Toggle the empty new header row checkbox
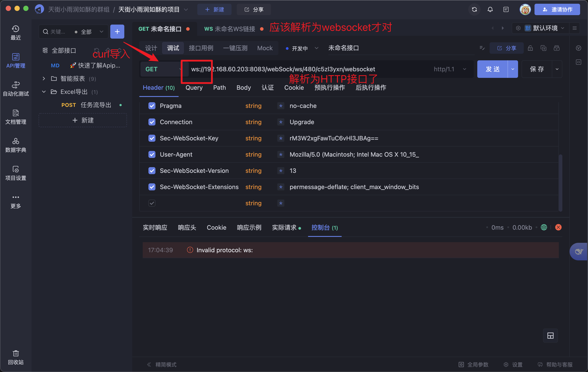 [x=152, y=203]
